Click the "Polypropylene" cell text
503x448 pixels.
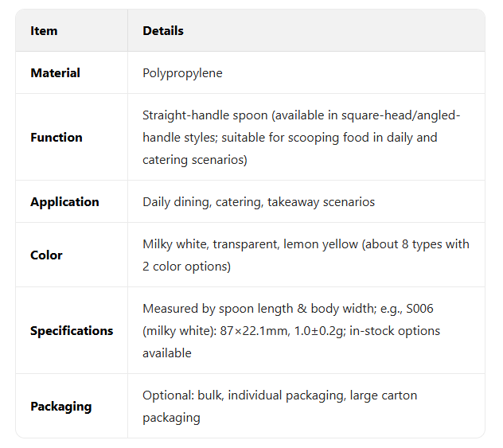[182, 73]
